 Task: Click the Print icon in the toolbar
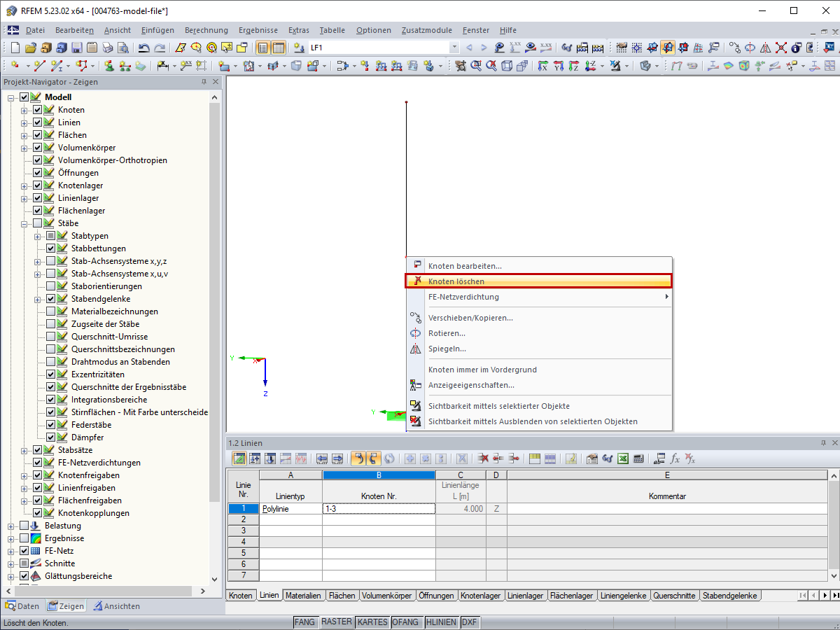(108, 48)
